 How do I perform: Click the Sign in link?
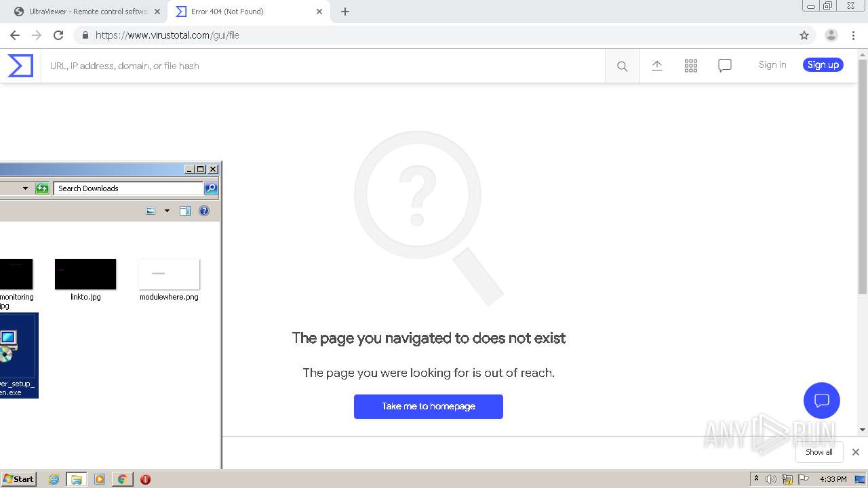click(x=772, y=64)
